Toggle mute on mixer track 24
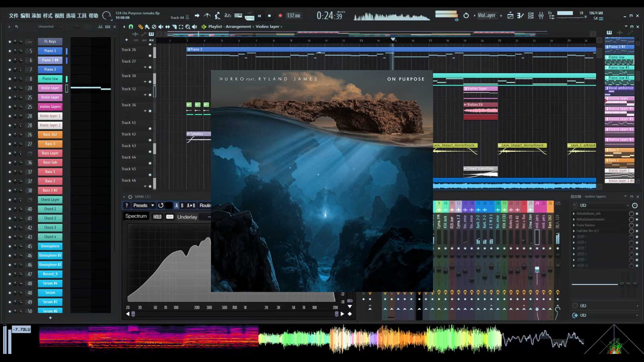 pos(537,248)
